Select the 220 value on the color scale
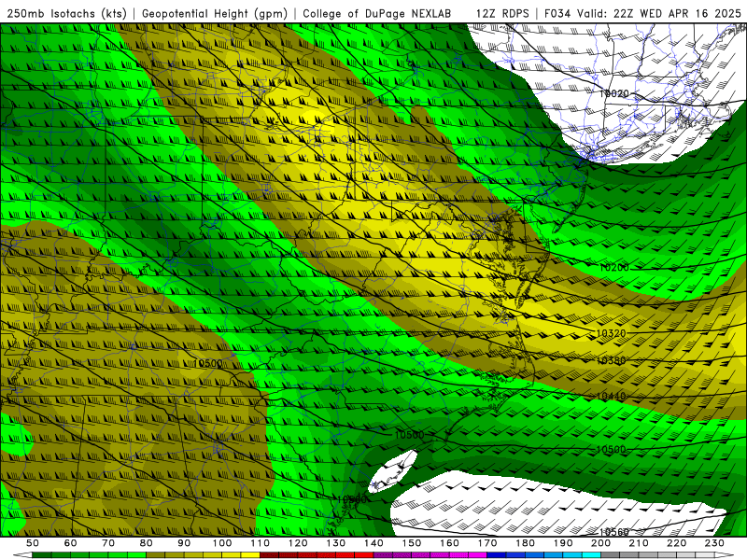The width and height of the screenshot is (747, 560). [677, 543]
